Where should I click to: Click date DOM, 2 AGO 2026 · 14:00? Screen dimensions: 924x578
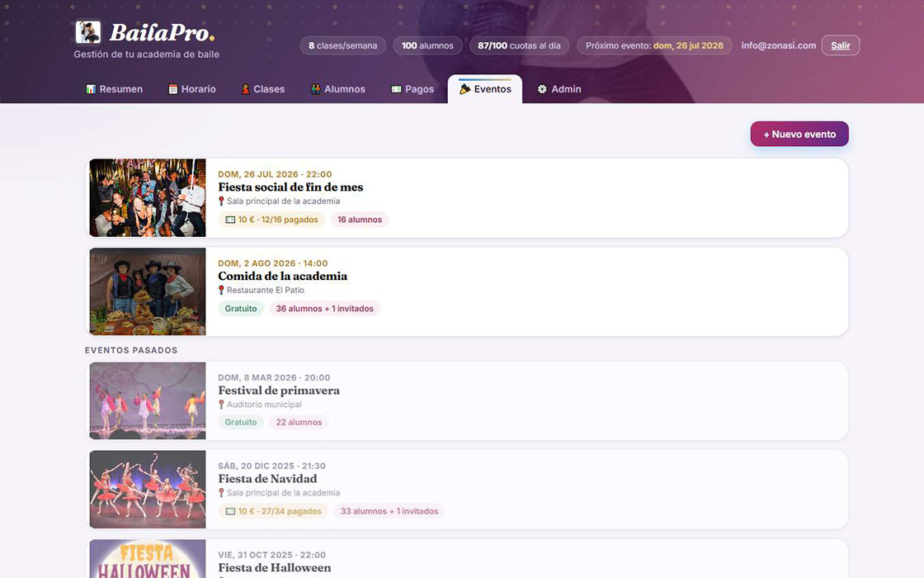point(273,263)
